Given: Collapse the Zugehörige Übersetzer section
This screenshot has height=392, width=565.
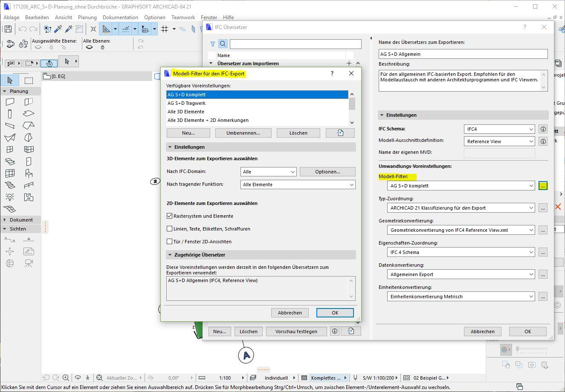Looking at the screenshot, I should pyautogui.click(x=170, y=255).
